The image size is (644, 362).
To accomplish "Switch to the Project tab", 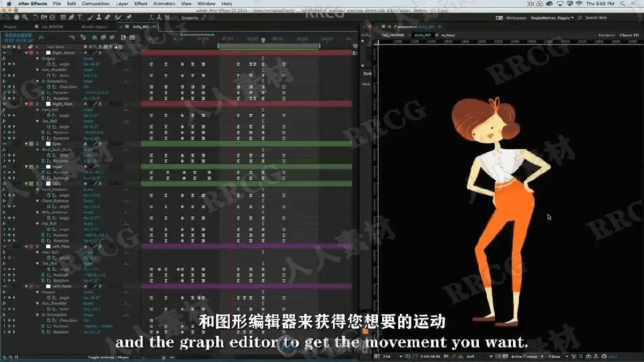I will coord(10,27).
